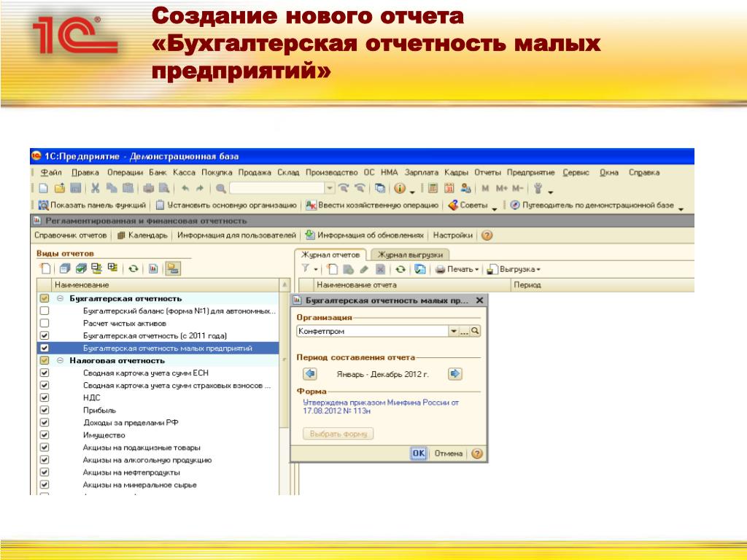Click new report icon in Виды отчетов toolbar
Viewport: 747px width, 560px height.
point(44,268)
